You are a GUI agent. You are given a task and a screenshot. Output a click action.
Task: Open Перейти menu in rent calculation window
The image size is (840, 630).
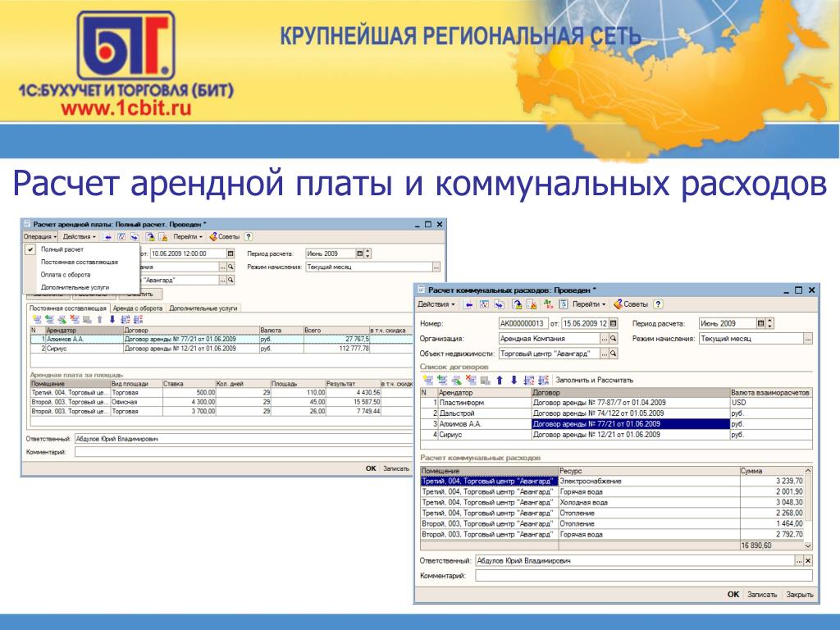click(188, 237)
